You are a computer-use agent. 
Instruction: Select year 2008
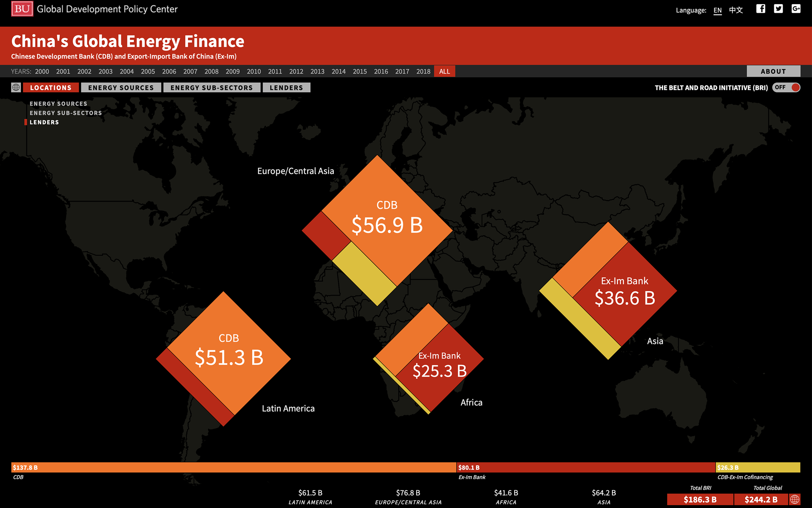click(x=211, y=71)
